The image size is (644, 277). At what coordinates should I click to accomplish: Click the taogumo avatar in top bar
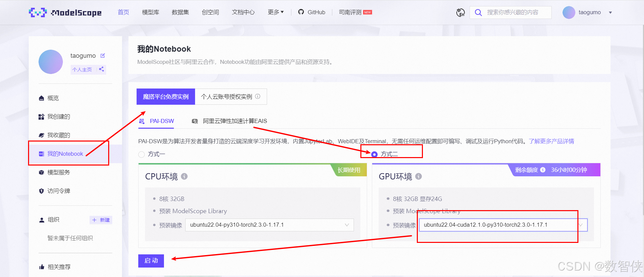569,12
